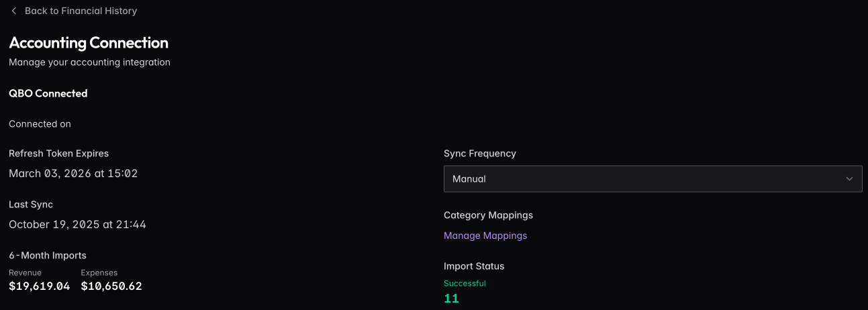Click the Category Mappings label
868x310 pixels.
click(x=488, y=215)
